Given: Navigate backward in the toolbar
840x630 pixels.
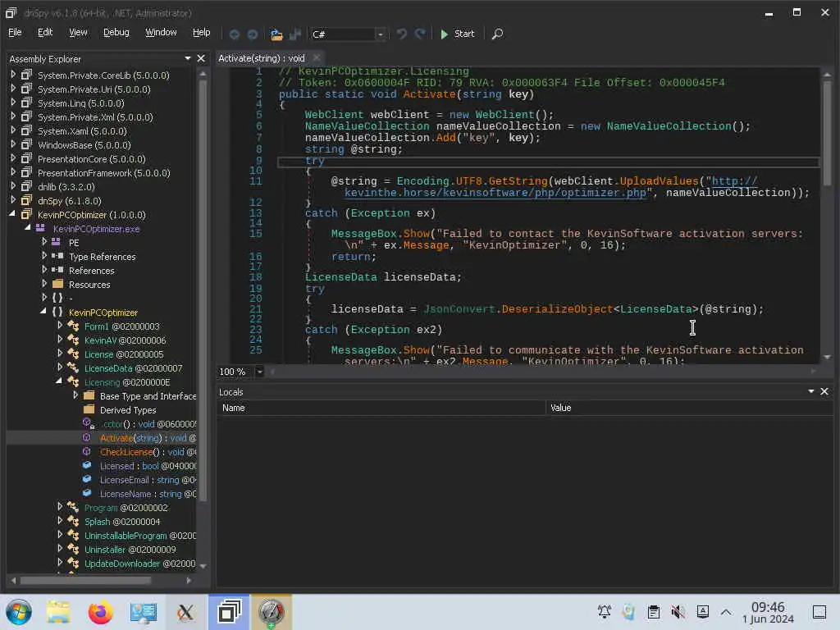Looking at the screenshot, I should tap(234, 34).
